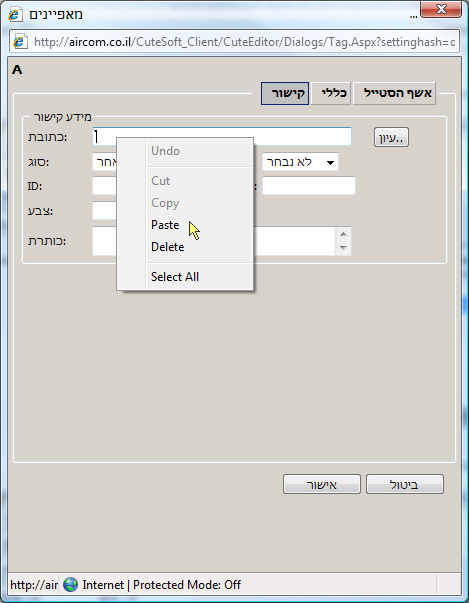Switch to the אשף הסטייל tab
Viewport: 469px width, 603px height.
(x=394, y=93)
